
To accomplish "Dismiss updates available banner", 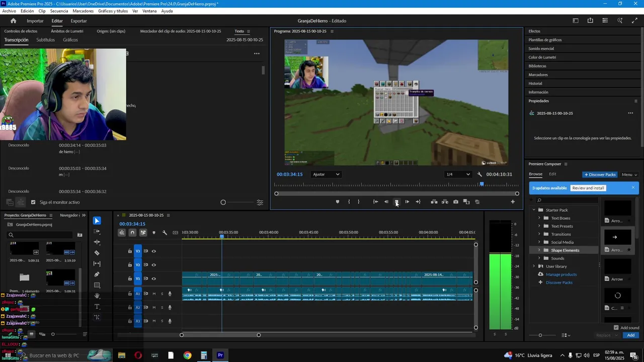I will (633, 188).
